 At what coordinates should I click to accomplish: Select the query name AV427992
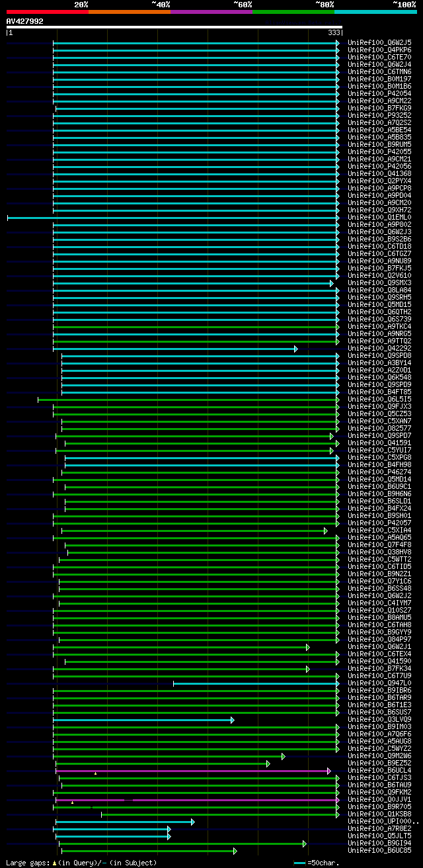pyautogui.click(x=25, y=21)
